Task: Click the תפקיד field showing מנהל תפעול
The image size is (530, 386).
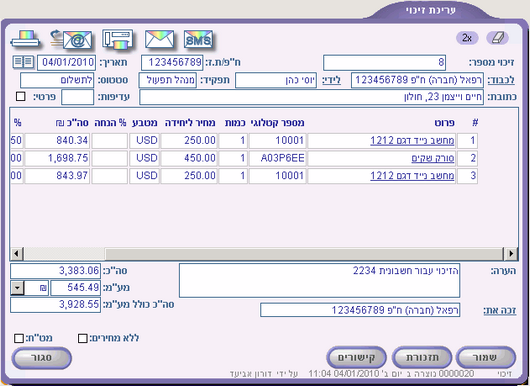Action: 168,80
